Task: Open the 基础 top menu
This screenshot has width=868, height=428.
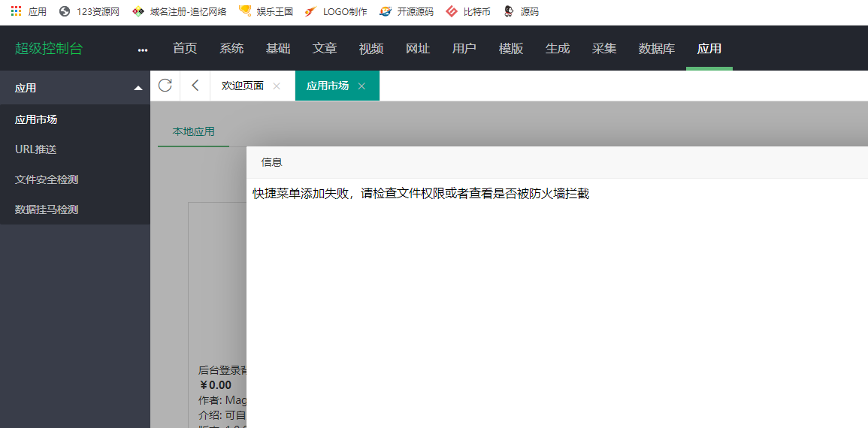Action: coord(278,49)
